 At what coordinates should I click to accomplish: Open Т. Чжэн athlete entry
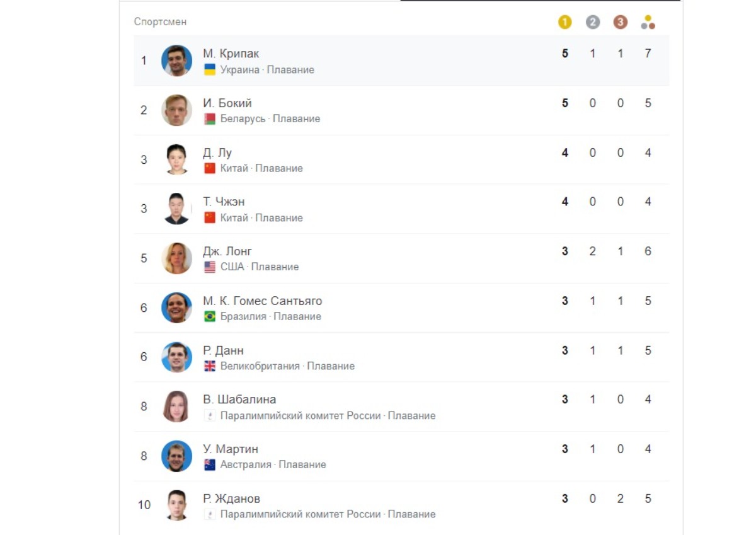[224, 202]
